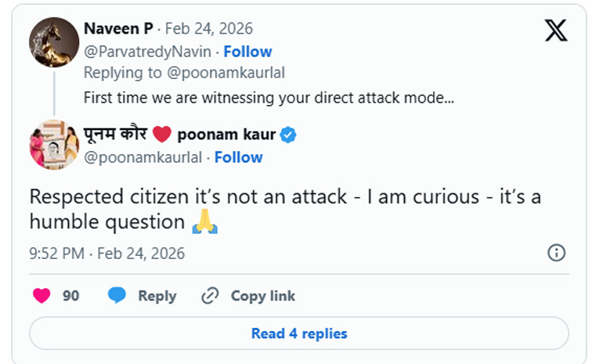Follow @ParvatredyNavin
592x364 pixels.
coord(247,52)
